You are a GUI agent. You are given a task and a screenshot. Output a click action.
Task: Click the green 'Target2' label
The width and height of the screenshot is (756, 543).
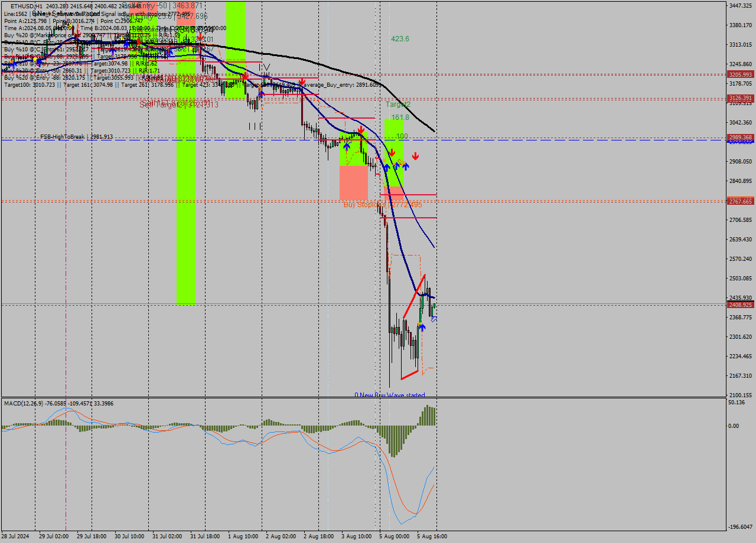[397, 104]
